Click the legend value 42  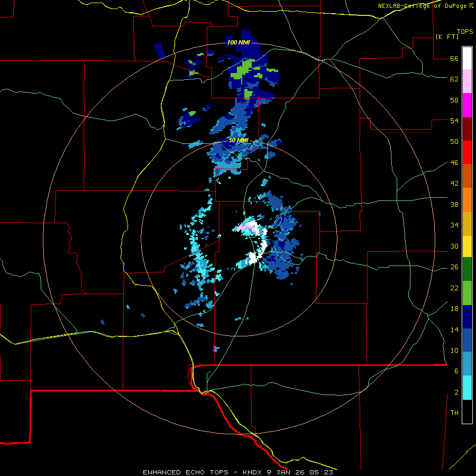pos(454,183)
